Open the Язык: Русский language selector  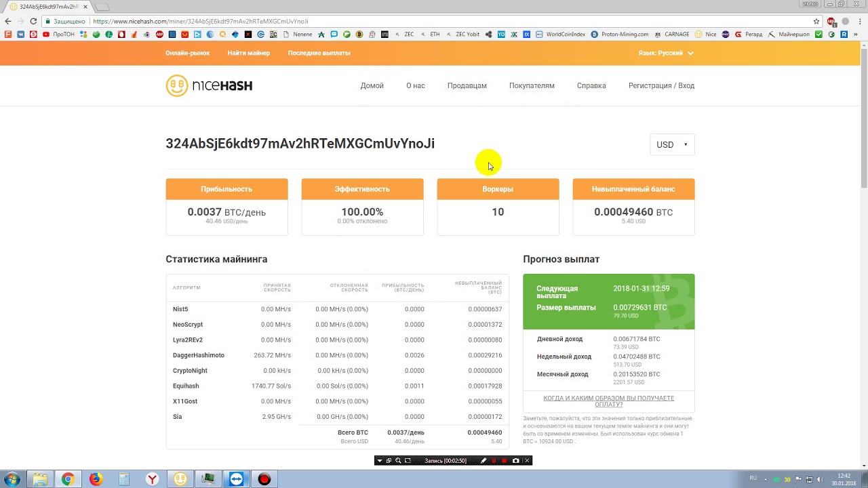(666, 53)
